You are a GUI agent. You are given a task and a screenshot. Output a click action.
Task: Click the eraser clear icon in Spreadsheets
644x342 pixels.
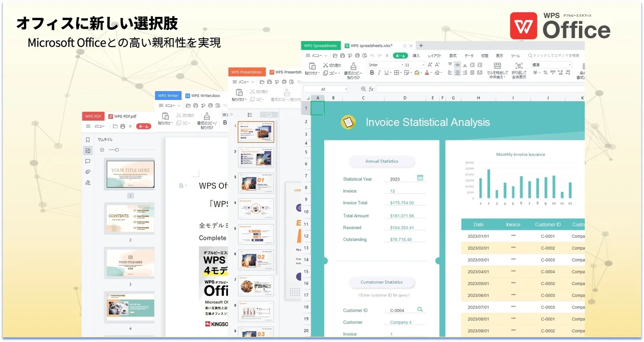tap(437, 72)
